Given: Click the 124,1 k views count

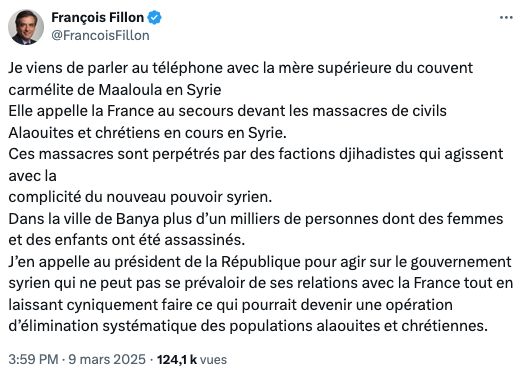Looking at the screenshot, I should click(x=177, y=359).
